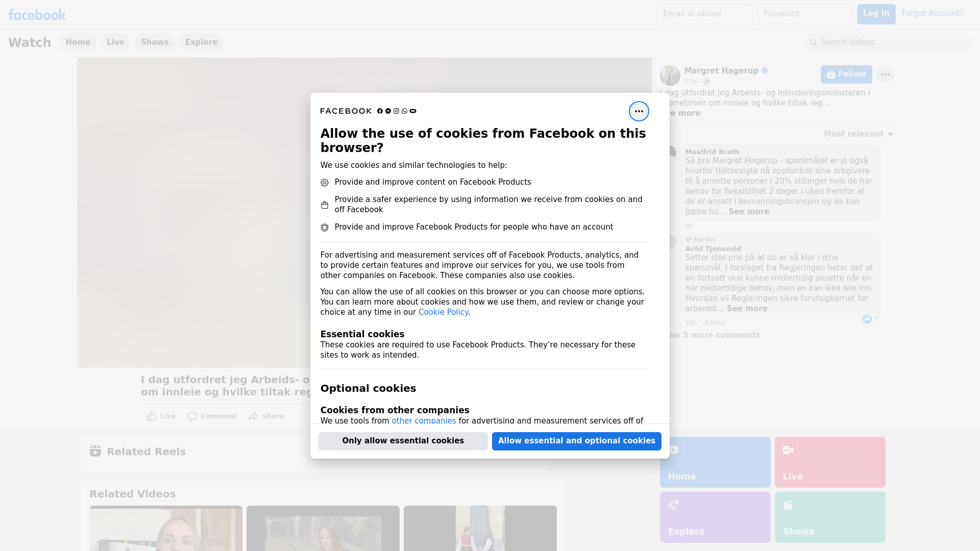Focus the Search videos box
Viewport: 980px width, 551px height.
888,42
